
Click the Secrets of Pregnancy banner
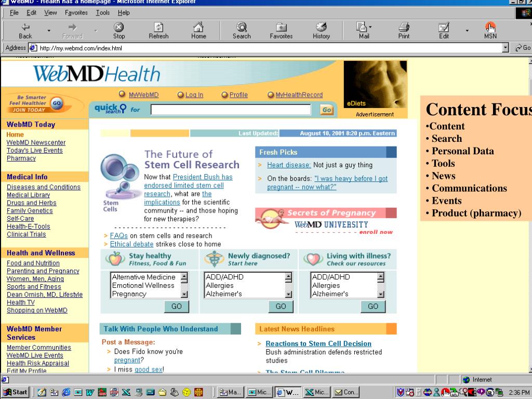(326, 221)
